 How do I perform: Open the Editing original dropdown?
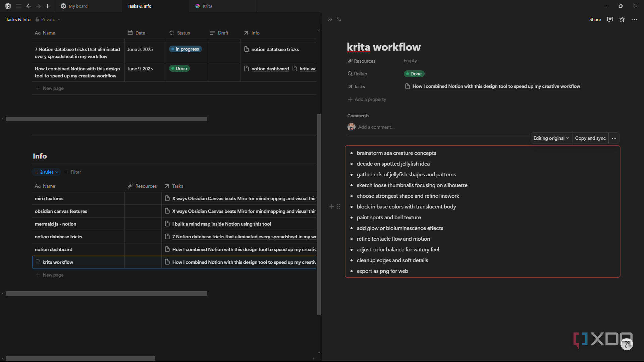551,138
